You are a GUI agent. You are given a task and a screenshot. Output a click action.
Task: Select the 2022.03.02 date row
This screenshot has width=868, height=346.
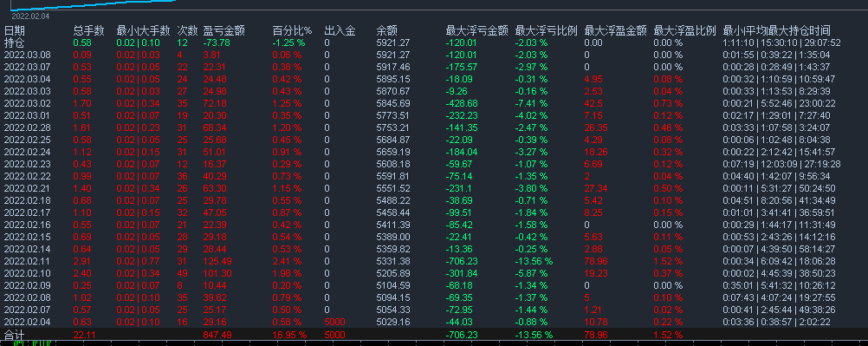point(27,103)
